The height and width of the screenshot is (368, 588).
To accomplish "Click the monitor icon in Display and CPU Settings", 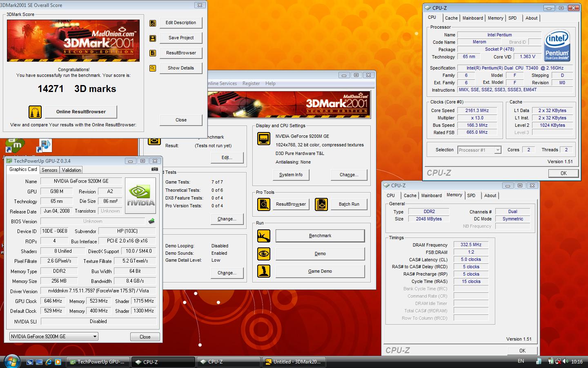I will pos(264,139).
